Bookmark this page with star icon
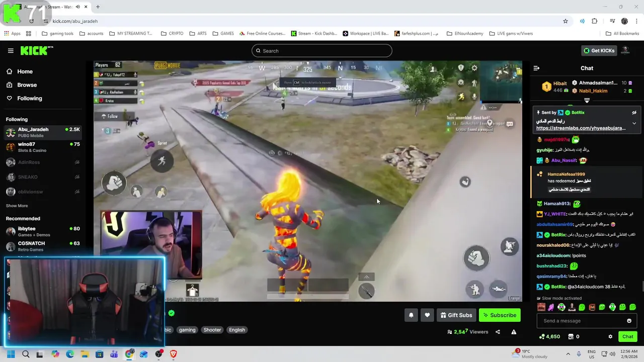The image size is (644, 362). click(566, 21)
